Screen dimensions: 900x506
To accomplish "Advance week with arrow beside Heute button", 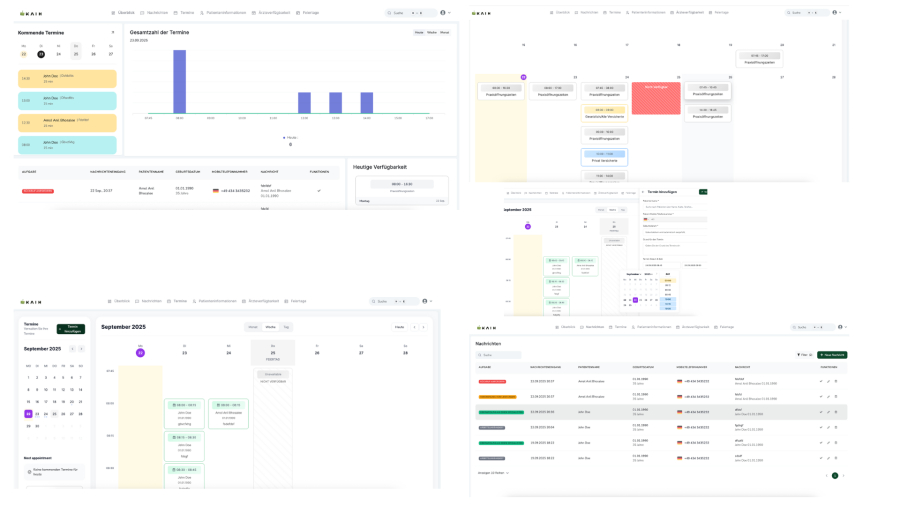I will (423, 327).
